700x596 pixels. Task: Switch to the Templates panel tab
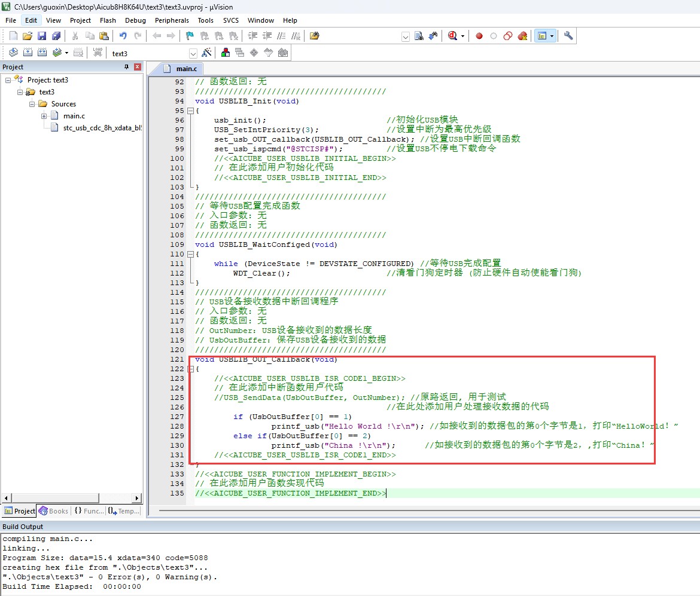pyautogui.click(x=124, y=511)
